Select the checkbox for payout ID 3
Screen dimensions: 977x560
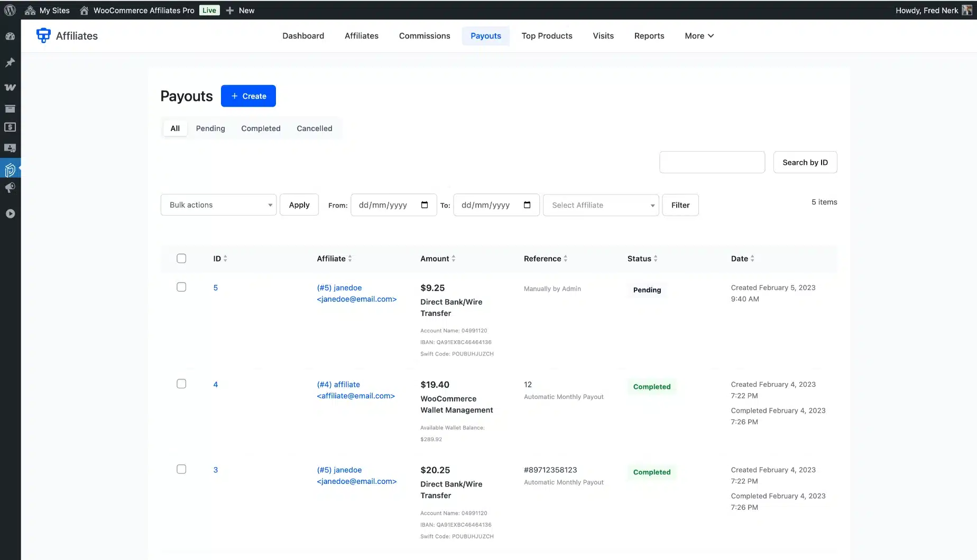(x=181, y=469)
